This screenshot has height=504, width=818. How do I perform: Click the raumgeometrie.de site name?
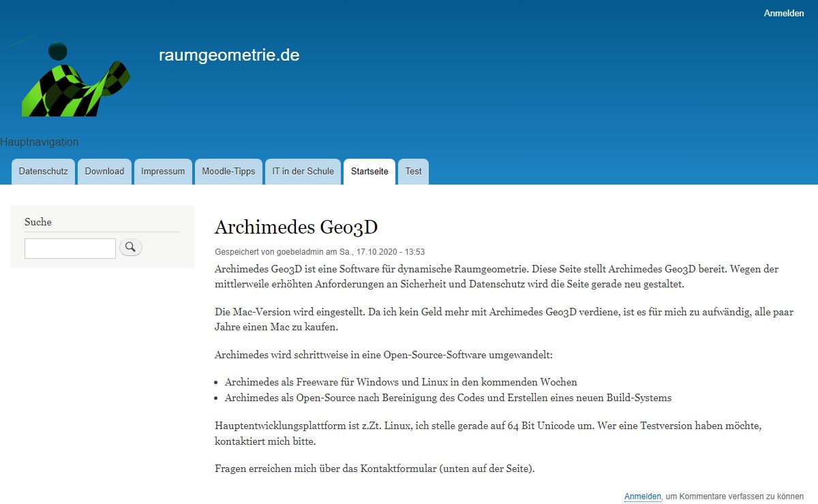click(x=229, y=55)
